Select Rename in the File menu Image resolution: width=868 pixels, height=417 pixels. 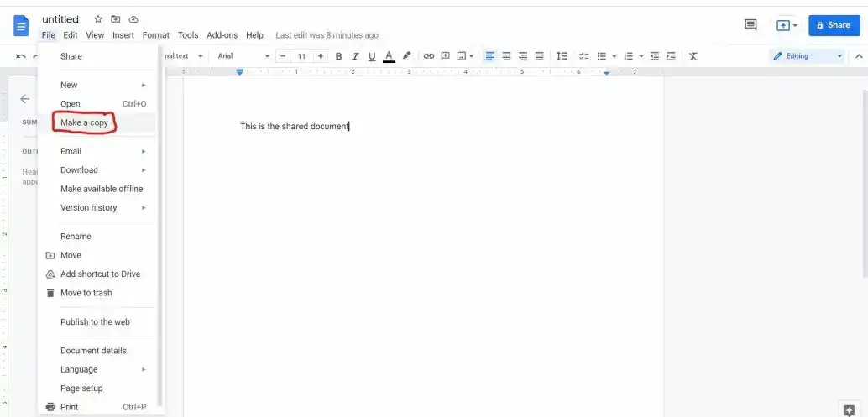97,236
